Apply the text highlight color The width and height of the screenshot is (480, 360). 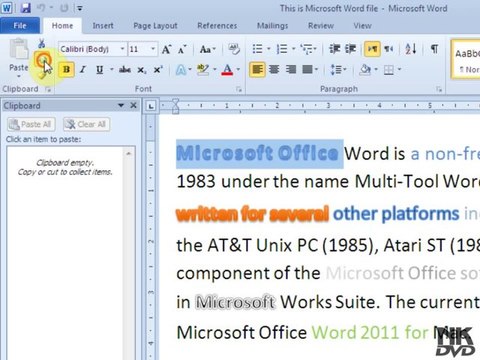click(x=203, y=69)
